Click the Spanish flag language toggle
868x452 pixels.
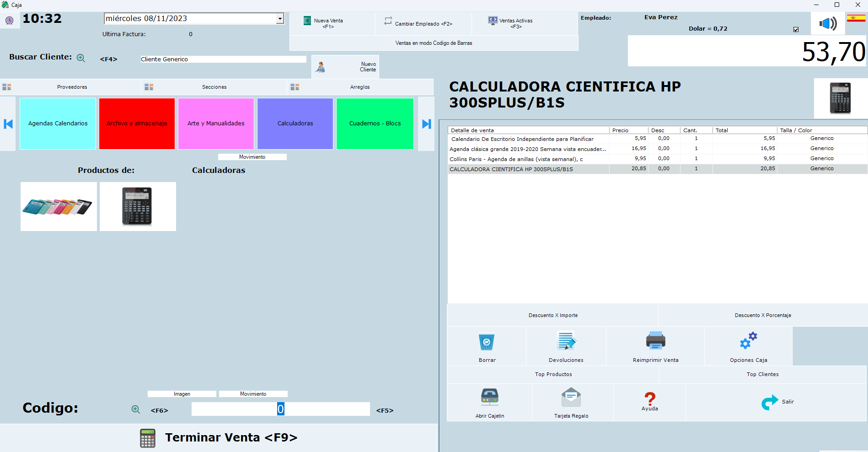(856, 18)
